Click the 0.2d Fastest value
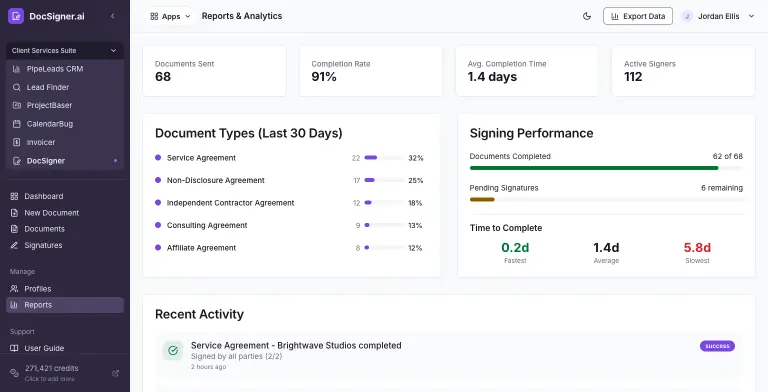The width and height of the screenshot is (768, 392). [515, 247]
